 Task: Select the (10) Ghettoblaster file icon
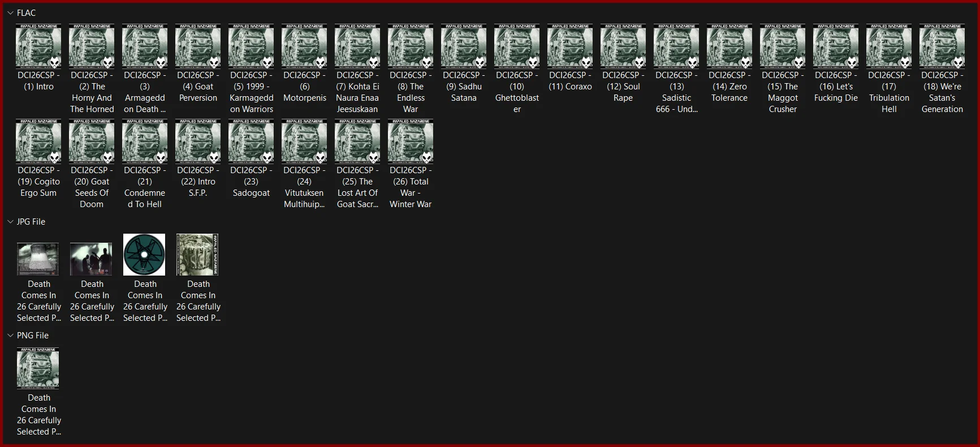[517, 46]
